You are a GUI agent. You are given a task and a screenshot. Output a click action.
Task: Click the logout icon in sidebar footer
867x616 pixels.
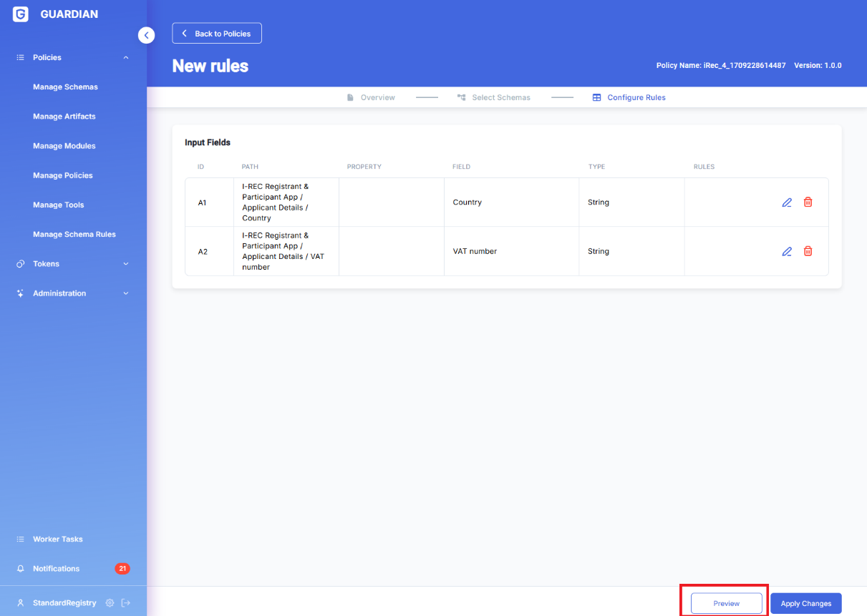coord(126,602)
